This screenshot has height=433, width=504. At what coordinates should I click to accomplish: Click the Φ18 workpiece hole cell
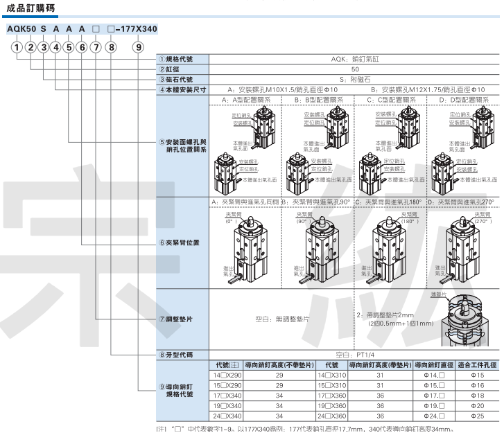[478, 396]
